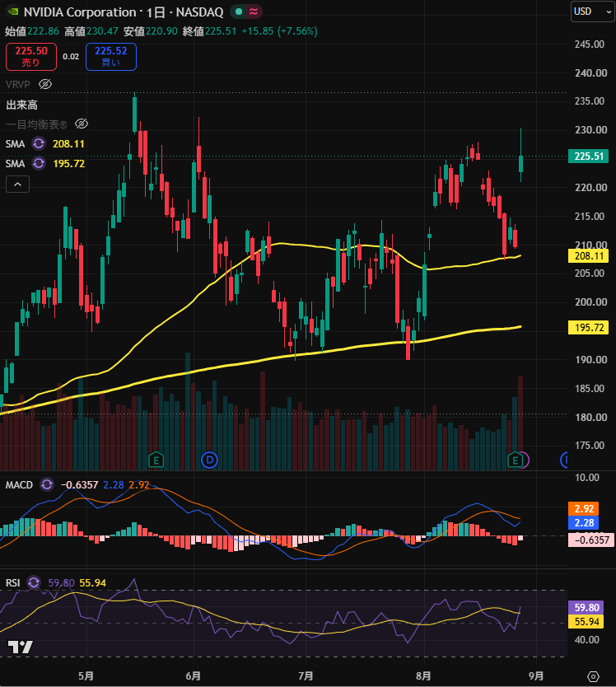Click the yellow 195.72 axis label

coord(588,328)
